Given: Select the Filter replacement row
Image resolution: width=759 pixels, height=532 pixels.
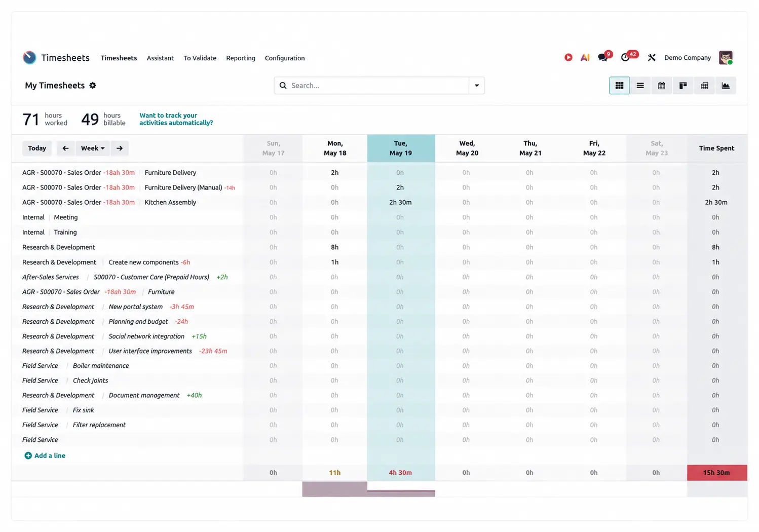Looking at the screenshot, I should tap(99, 425).
